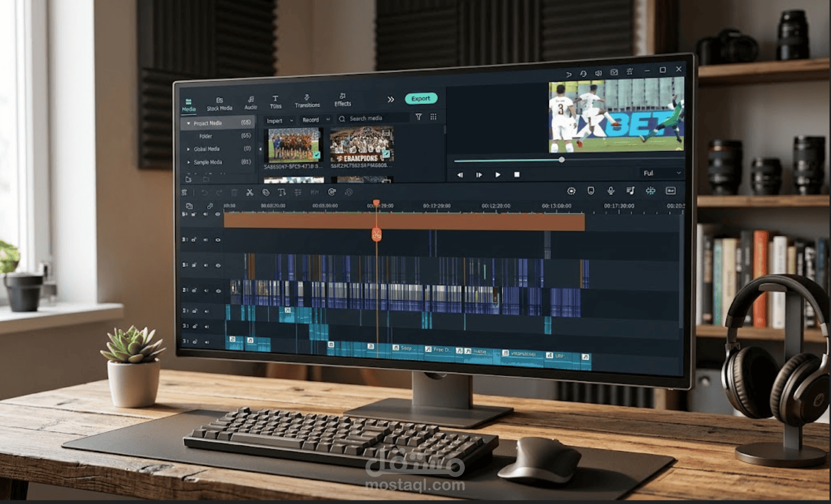This screenshot has height=504, width=831.
Task: Toggle visibility eye on the top track
Action: coord(218,214)
